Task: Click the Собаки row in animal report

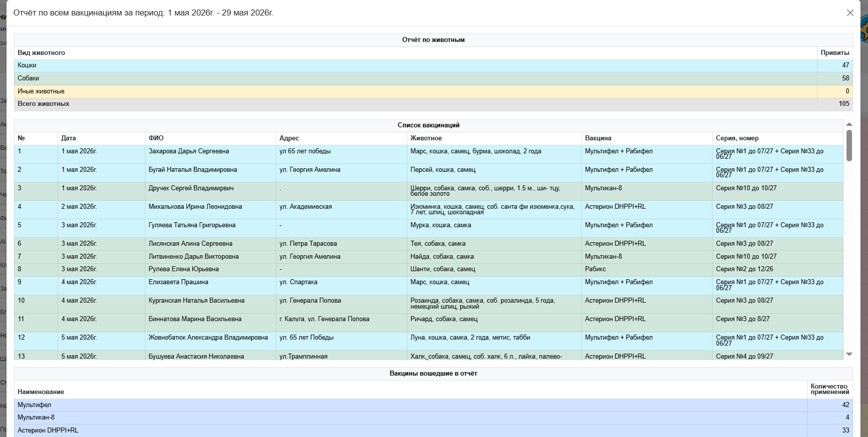Action: click(433, 78)
